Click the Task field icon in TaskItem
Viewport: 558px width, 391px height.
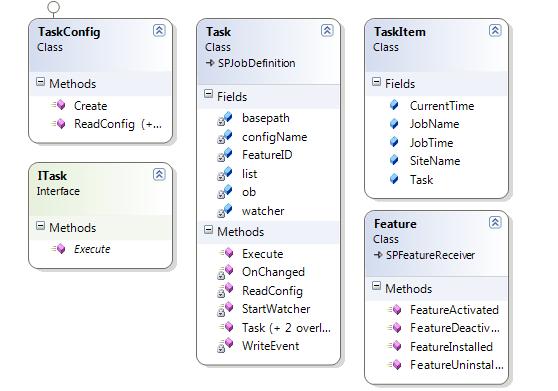coord(394,179)
